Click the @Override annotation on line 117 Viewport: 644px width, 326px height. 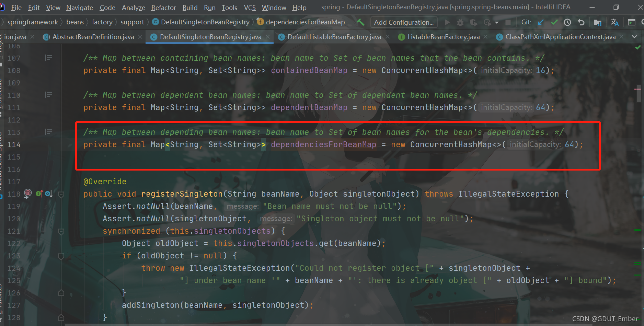(x=105, y=182)
